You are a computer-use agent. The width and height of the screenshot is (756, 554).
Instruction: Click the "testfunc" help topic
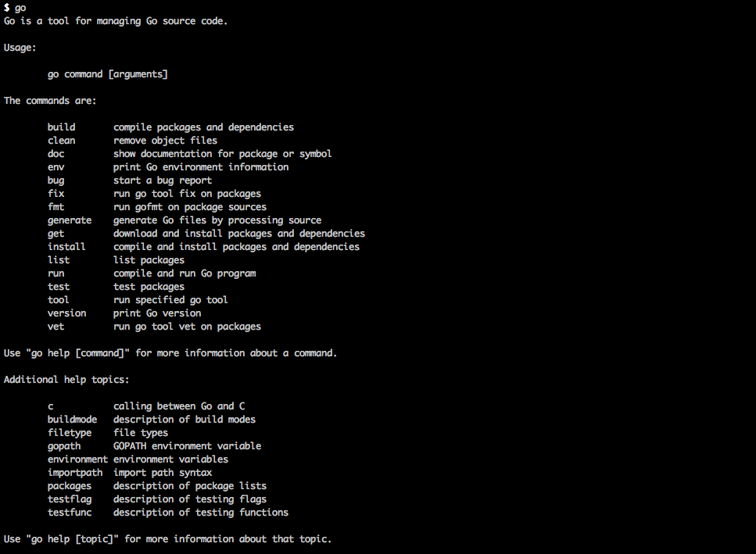[x=69, y=513]
